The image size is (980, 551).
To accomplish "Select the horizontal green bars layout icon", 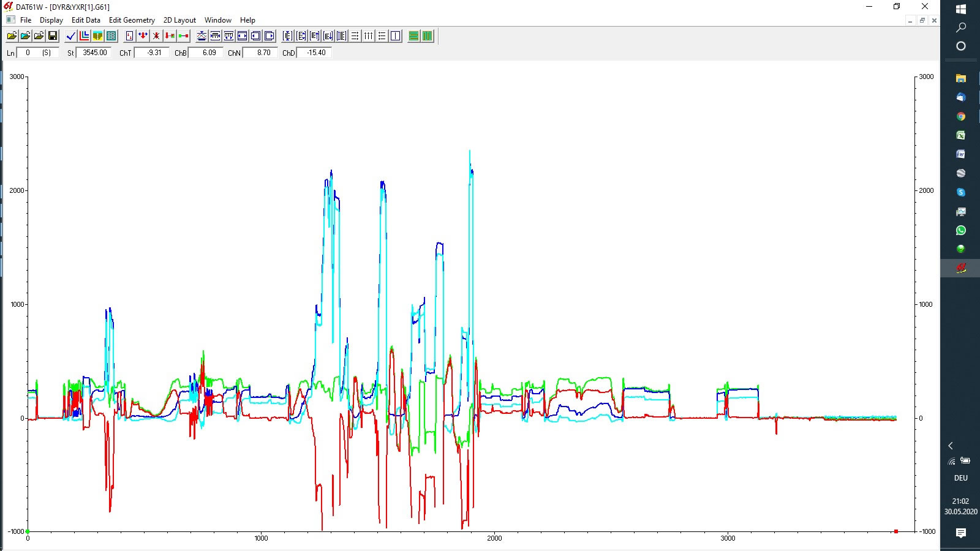I will [414, 36].
